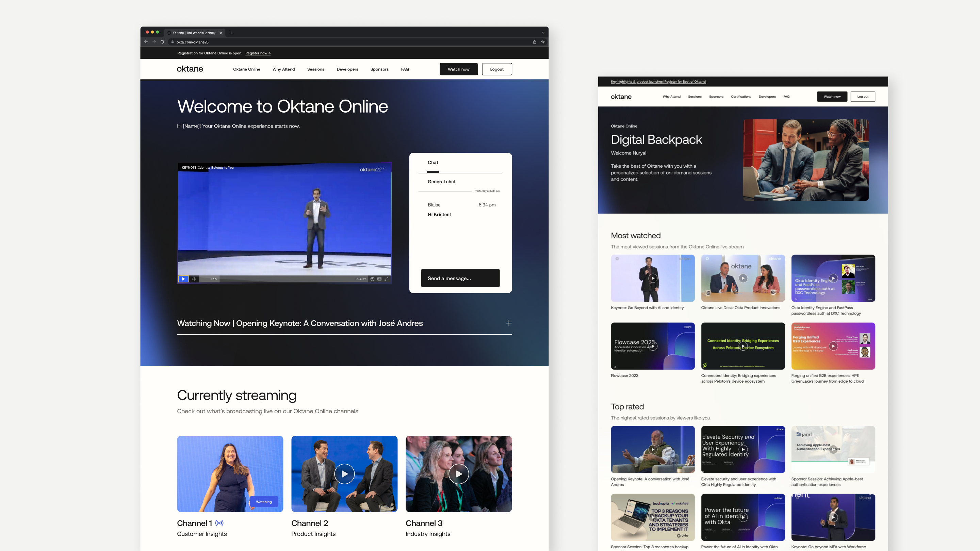980x551 pixels.
Task: Open Why Attend in left window nav
Action: coord(283,69)
